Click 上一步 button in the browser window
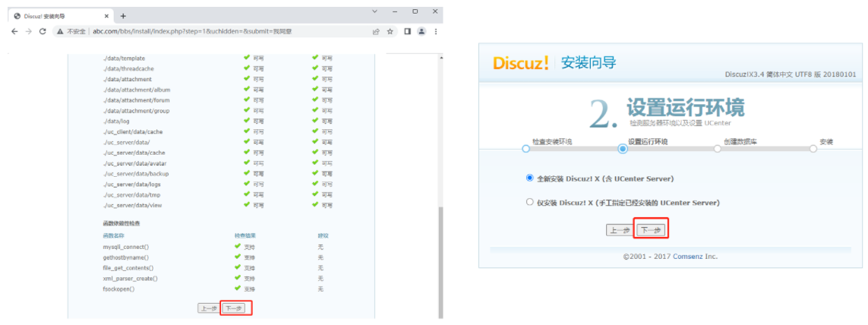This screenshot has height=325, width=868. pyautogui.click(x=210, y=308)
